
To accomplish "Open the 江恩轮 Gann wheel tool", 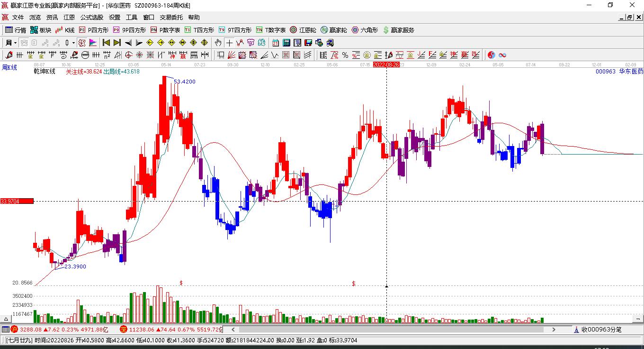I will [304, 30].
